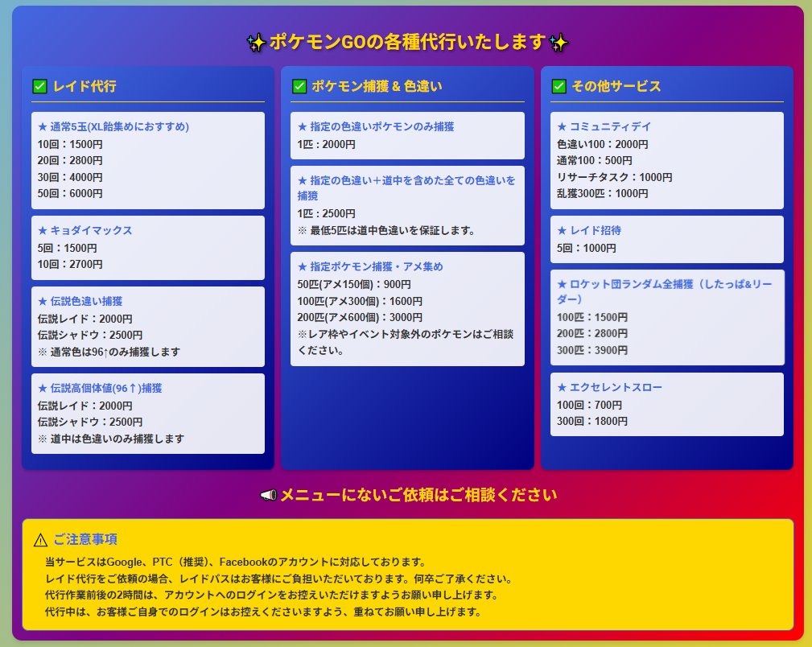Click the megaphone icon before メニューにないご依頼
812x647 pixels.
pos(268,495)
